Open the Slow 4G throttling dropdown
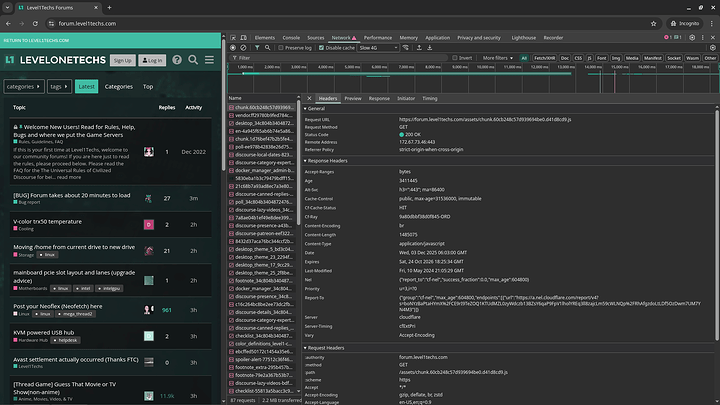This screenshot has width=720, height=405. pos(378,47)
